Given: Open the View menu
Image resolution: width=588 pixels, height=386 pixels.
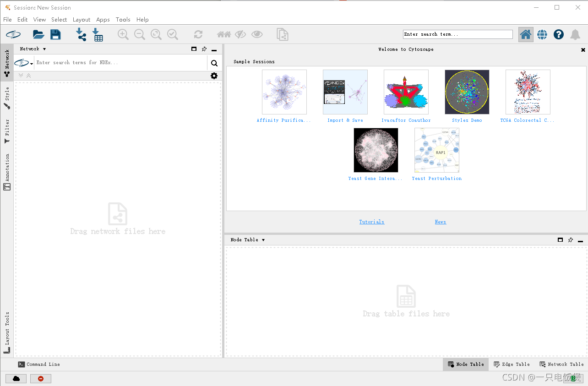Looking at the screenshot, I should 39,20.
